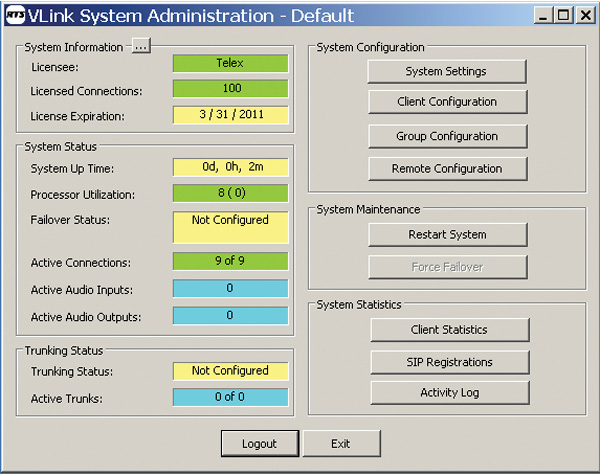The width and height of the screenshot is (600, 475).
Task: Select the Active Connections value field
Action: 230,262
